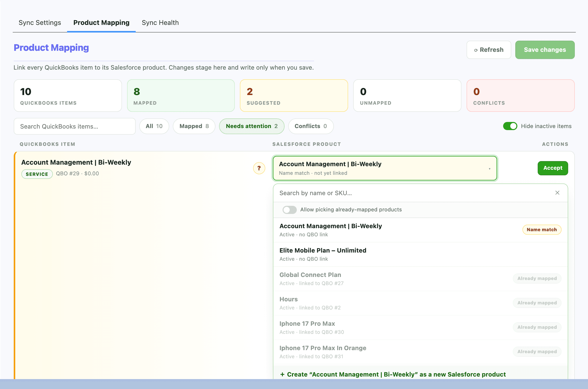Click the 10 QuickBooks Items stat card
Image resolution: width=588 pixels, height=389 pixels.
68,96
